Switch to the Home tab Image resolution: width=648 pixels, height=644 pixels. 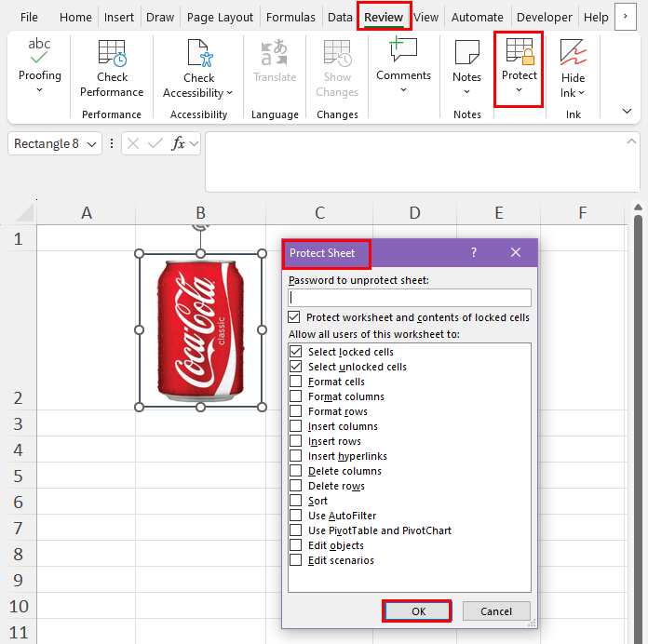point(75,17)
